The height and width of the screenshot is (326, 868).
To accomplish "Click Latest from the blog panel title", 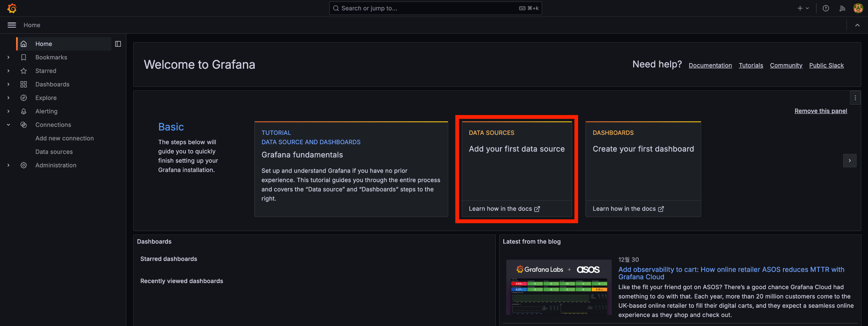I will tap(531, 241).
